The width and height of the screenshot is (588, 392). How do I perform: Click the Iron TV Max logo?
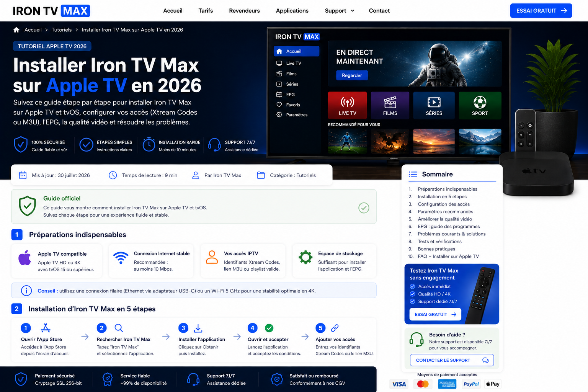51,11
